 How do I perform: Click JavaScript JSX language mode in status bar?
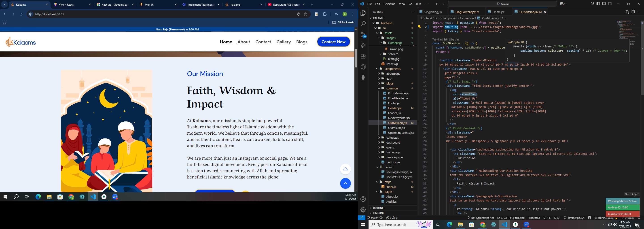click(576, 218)
